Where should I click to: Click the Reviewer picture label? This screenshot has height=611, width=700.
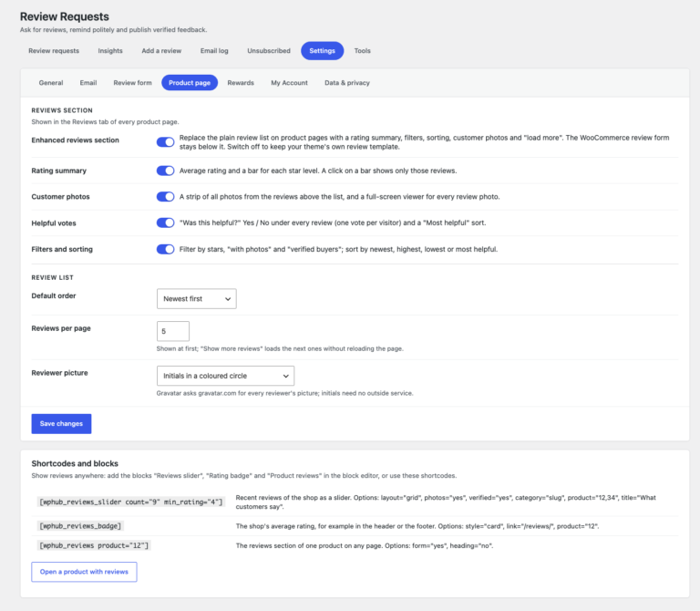pos(59,373)
